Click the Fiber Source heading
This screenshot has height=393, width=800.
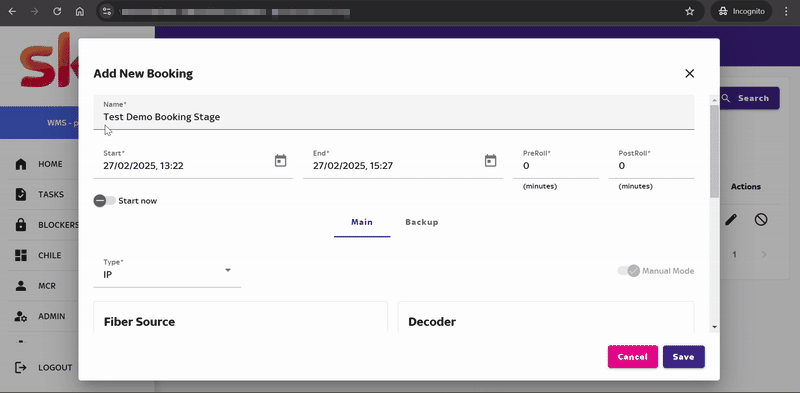(x=139, y=322)
